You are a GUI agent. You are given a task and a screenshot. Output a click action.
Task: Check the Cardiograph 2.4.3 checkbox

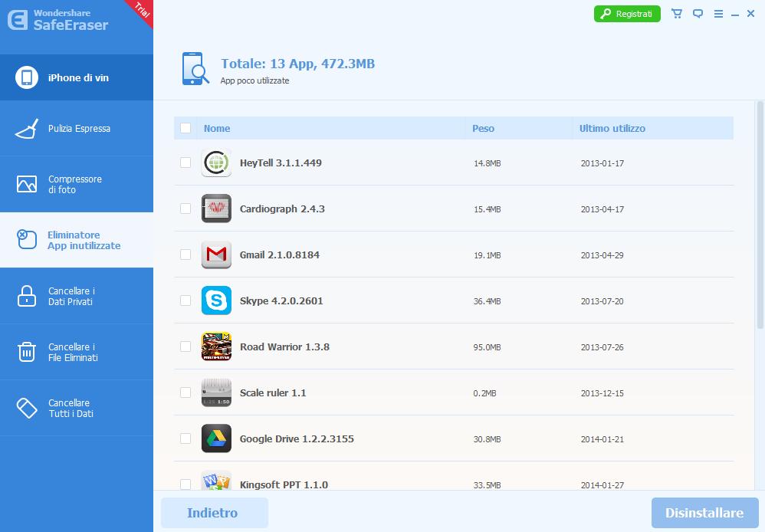coord(186,209)
